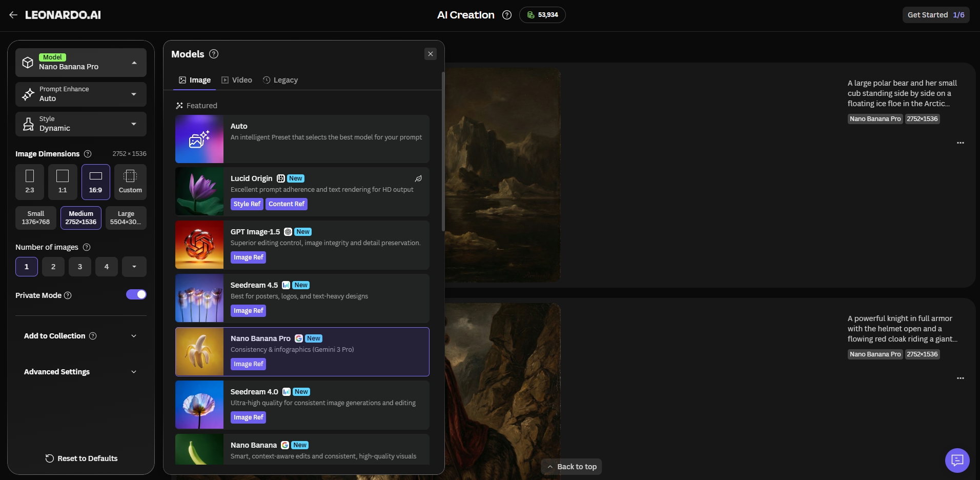Click Reset to Defaults button

[81, 458]
